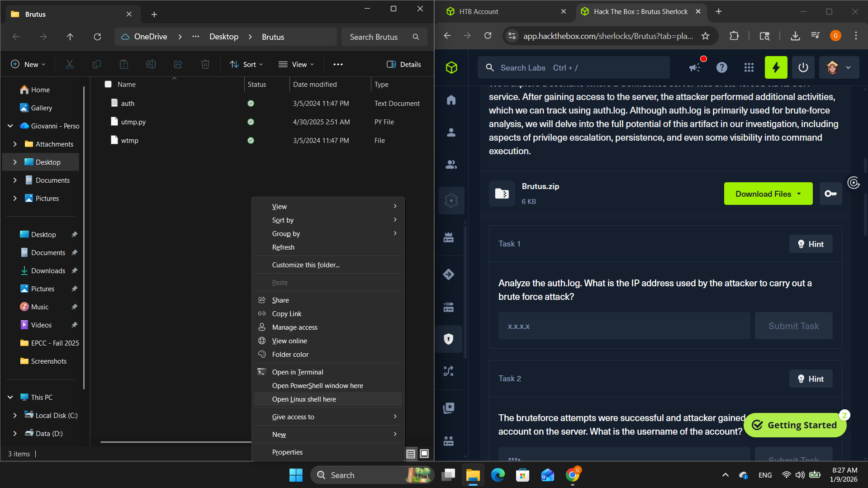Open the New dropdown in Explorer toolbar
Viewport: 868px width, 488px height.
tap(28, 64)
